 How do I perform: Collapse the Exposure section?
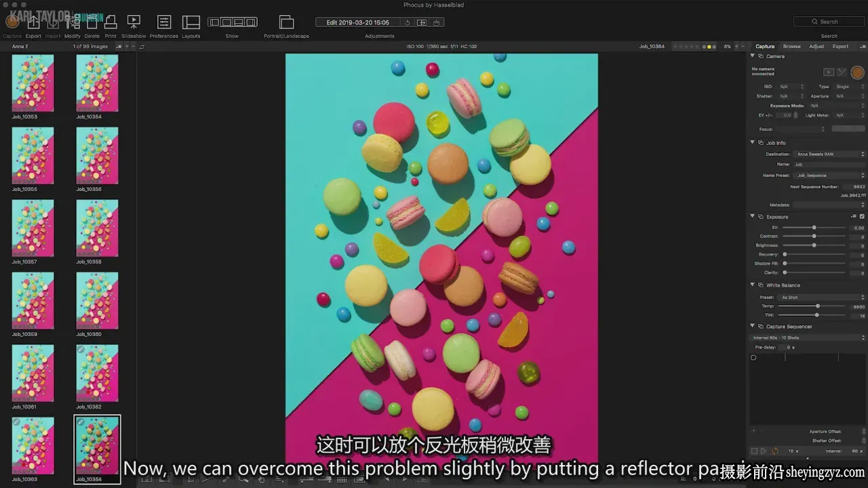pos(752,216)
